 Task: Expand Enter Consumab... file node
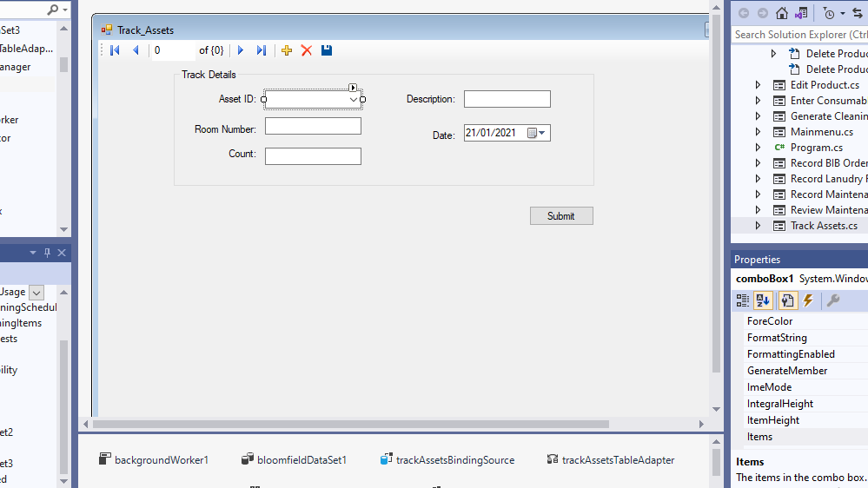(758, 101)
